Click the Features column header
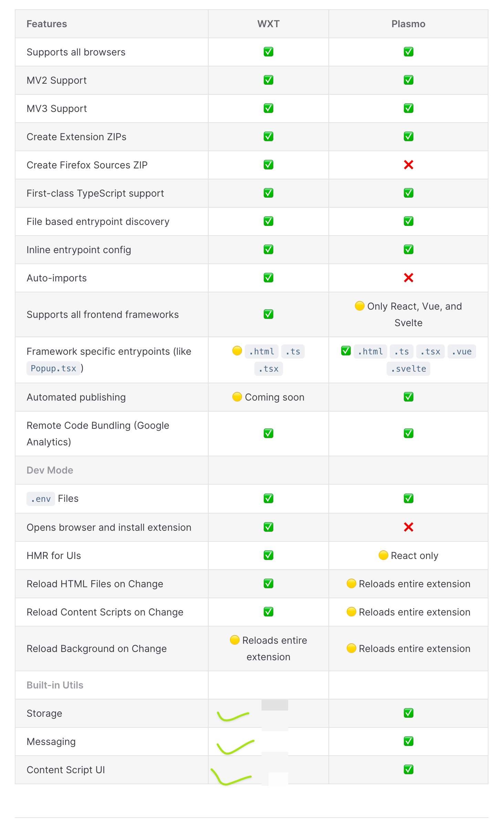 coord(47,24)
